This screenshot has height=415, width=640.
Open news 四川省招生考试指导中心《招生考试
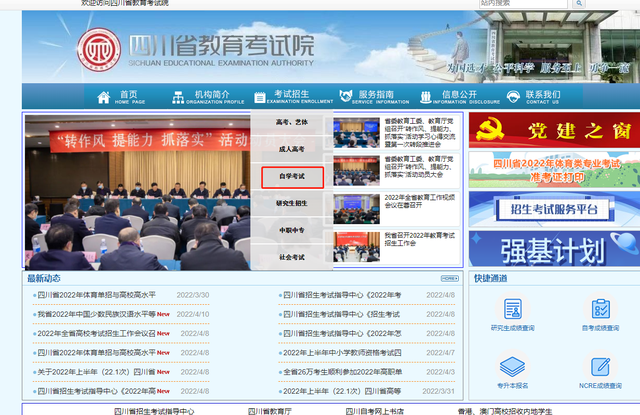click(341, 314)
